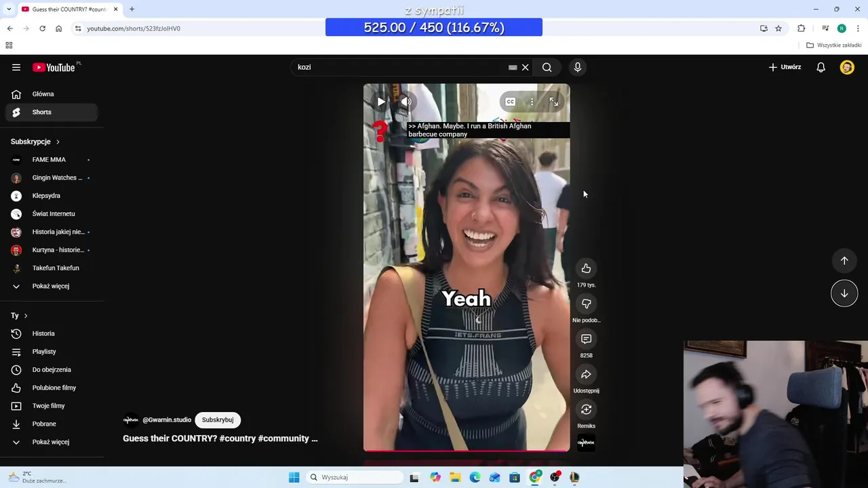The width and height of the screenshot is (868, 488).
Task: Open Polubione filmy liked videos
Action: tap(52, 388)
